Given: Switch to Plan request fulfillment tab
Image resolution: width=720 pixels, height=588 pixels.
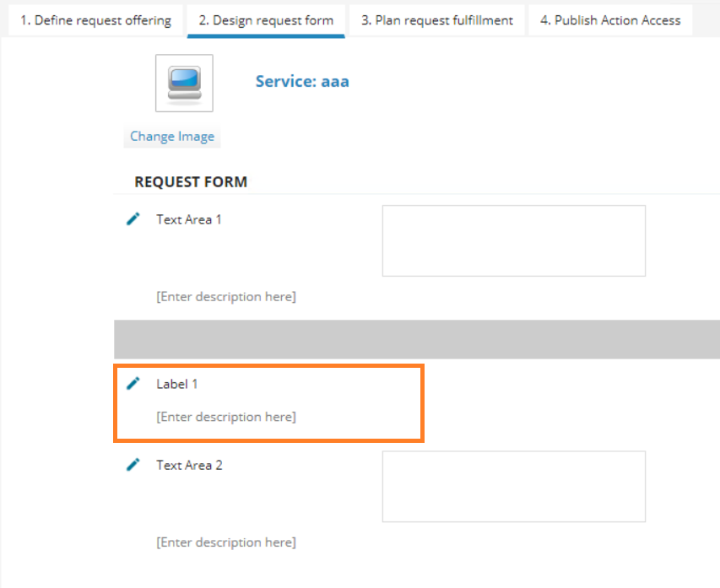Looking at the screenshot, I should [x=437, y=20].
